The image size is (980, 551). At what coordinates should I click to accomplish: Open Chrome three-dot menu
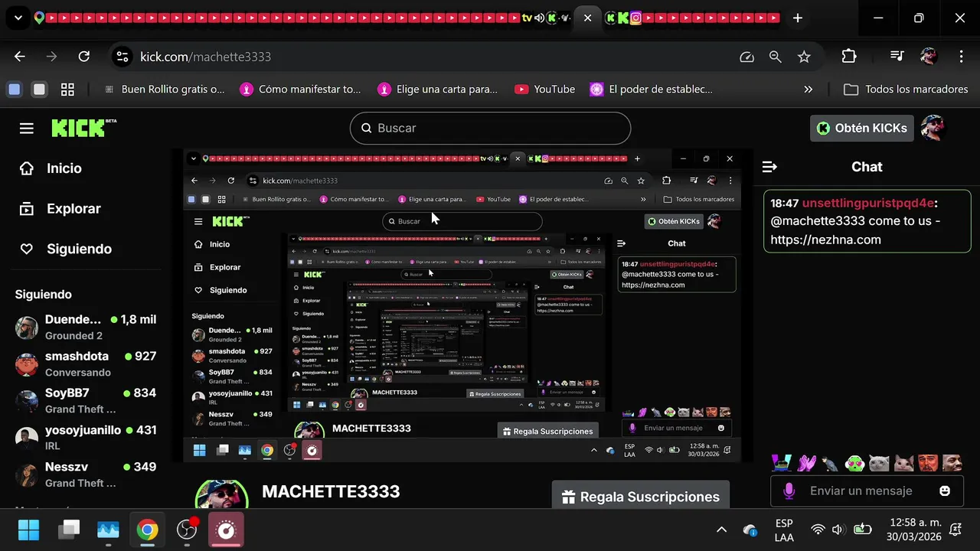(x=961, y=57)
